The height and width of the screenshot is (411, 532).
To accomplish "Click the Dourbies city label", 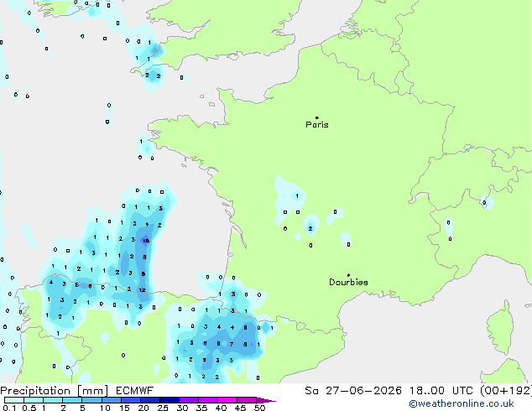I will [348, 282].
